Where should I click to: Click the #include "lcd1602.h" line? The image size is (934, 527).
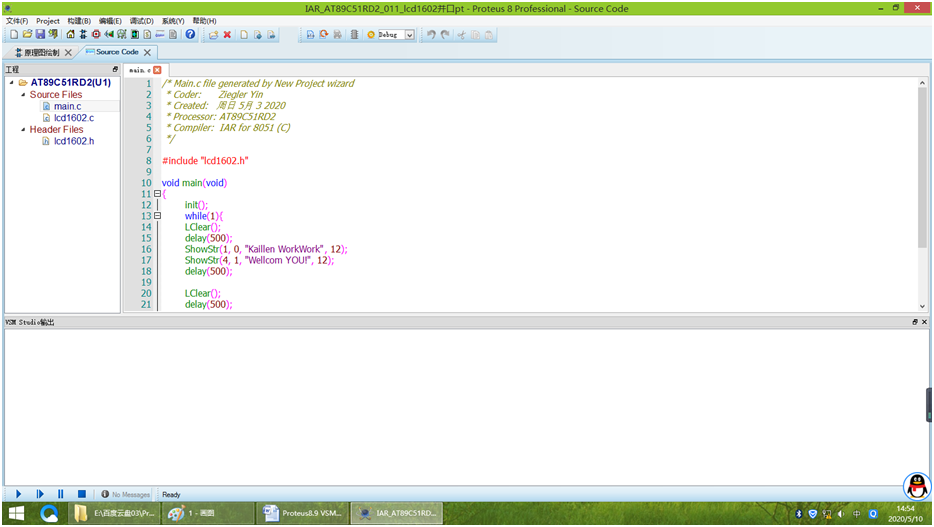click(205, 161)
